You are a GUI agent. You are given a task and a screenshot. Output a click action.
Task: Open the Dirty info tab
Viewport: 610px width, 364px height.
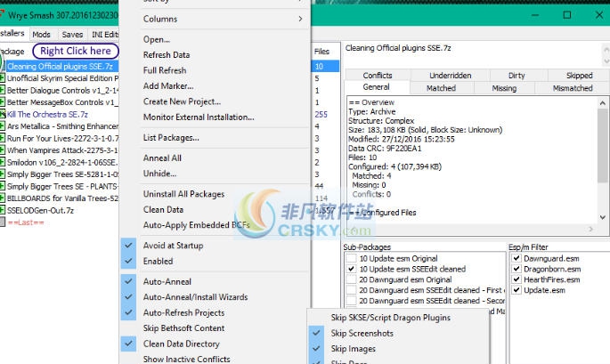pos(516,75)
